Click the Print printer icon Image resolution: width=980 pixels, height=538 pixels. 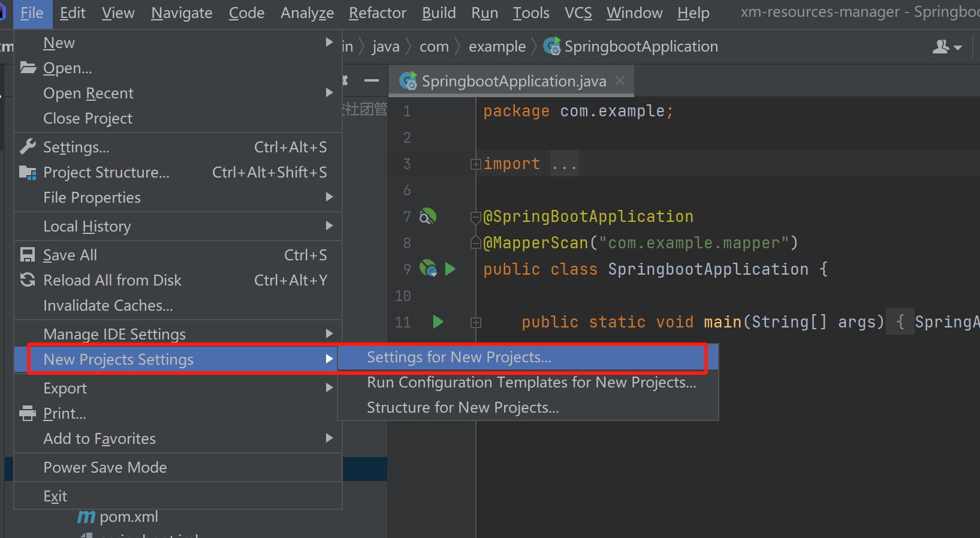click(x=28, y=413)
